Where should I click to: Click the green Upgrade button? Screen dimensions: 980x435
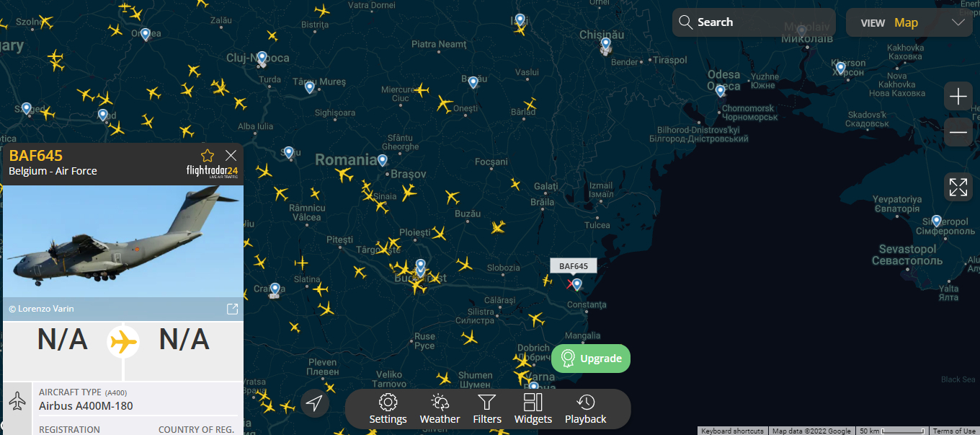tap(591, 359)
